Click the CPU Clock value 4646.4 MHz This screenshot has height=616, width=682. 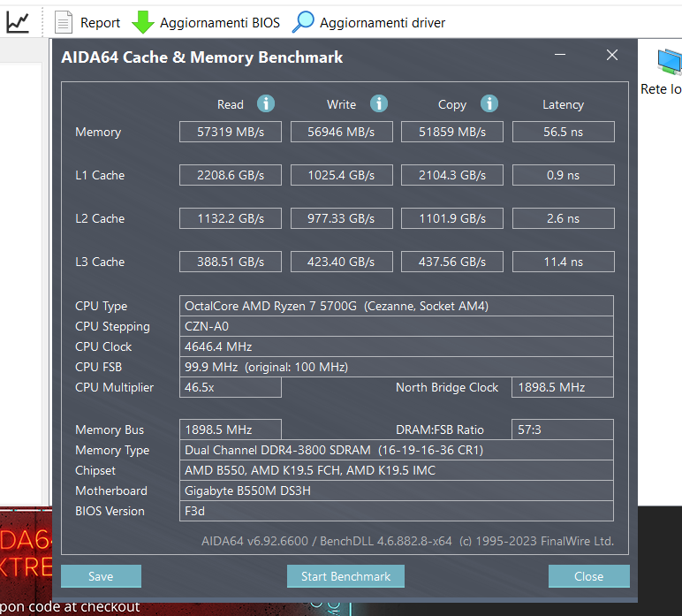pos(397,346)
